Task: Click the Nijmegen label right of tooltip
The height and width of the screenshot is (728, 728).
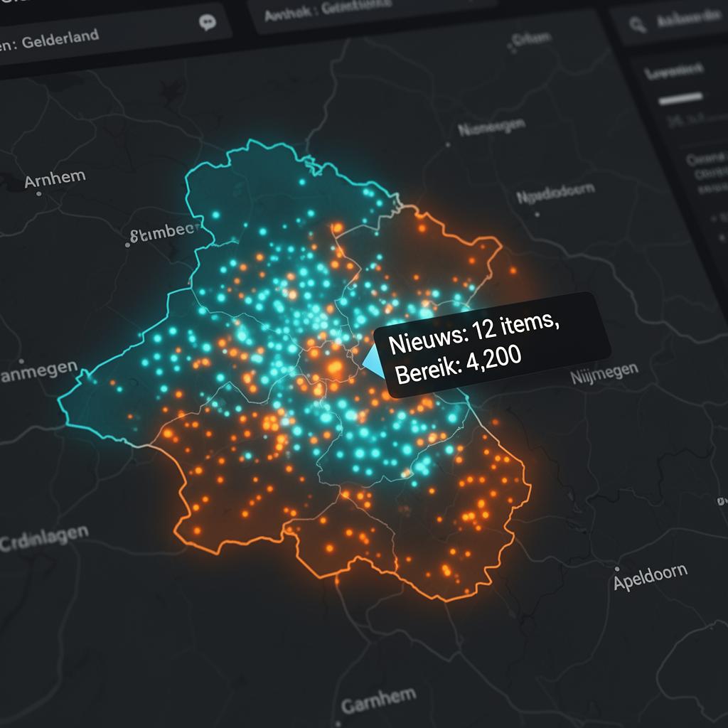Action: point(604,373)
